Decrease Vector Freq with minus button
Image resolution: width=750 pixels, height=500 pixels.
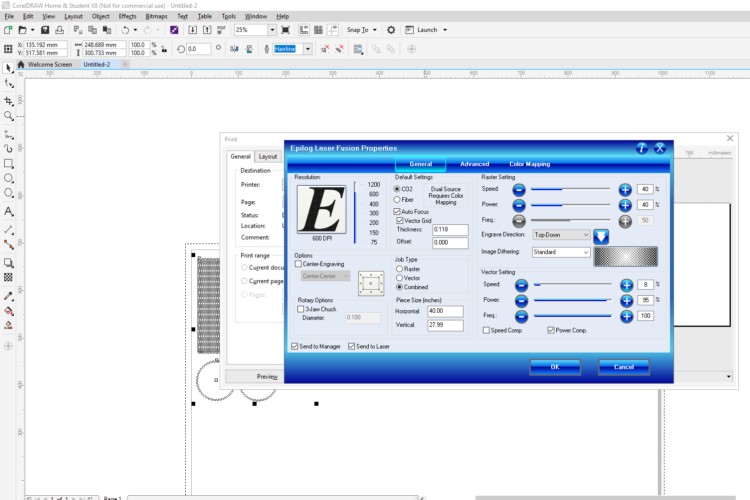521,316
